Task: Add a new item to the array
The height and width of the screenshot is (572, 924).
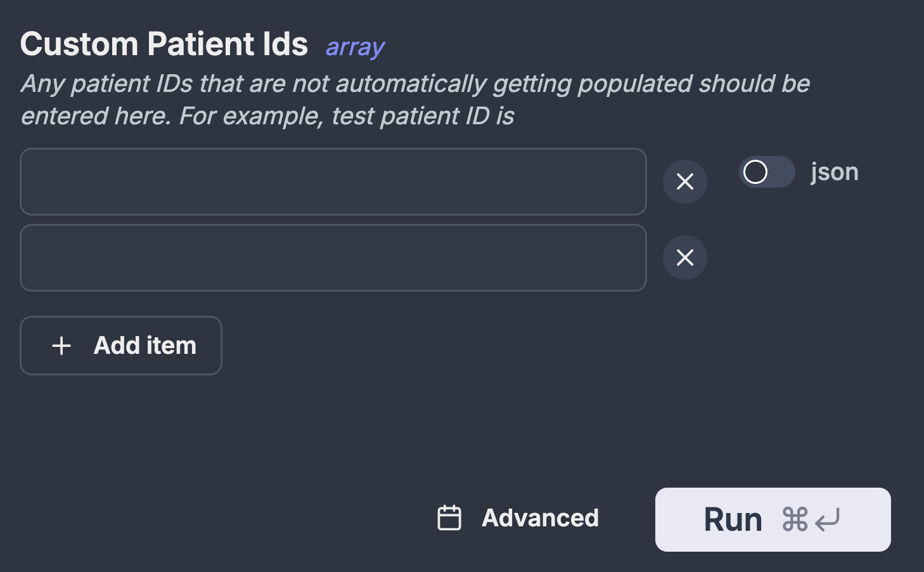Action: point(121,346)
